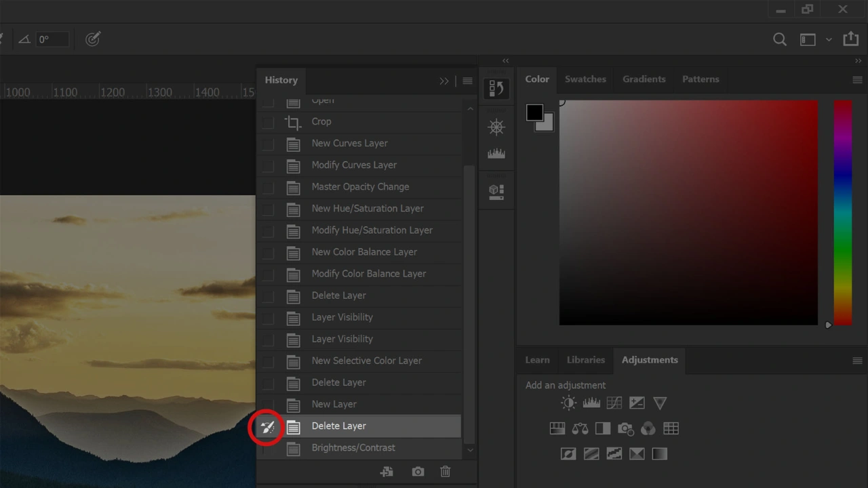This screenshot has width=868, height=488.
Task: Add a Levels adjustment from the Adjustments panel
Action: click(591, 403)
